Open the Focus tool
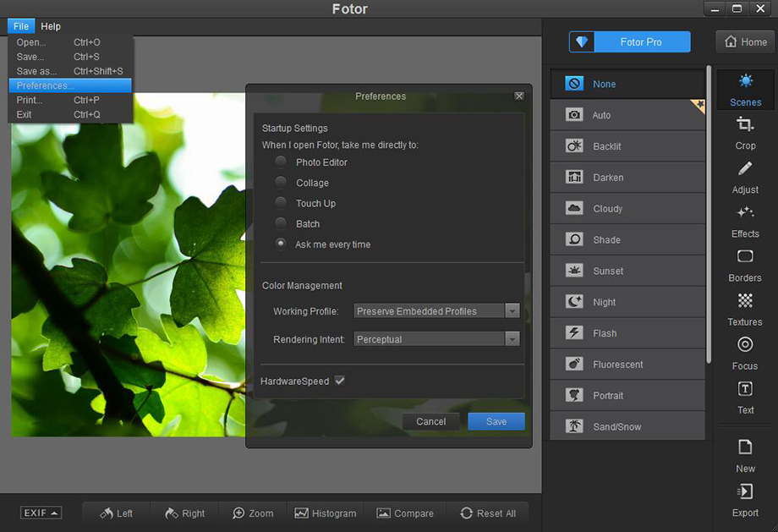 pos(744,355)
